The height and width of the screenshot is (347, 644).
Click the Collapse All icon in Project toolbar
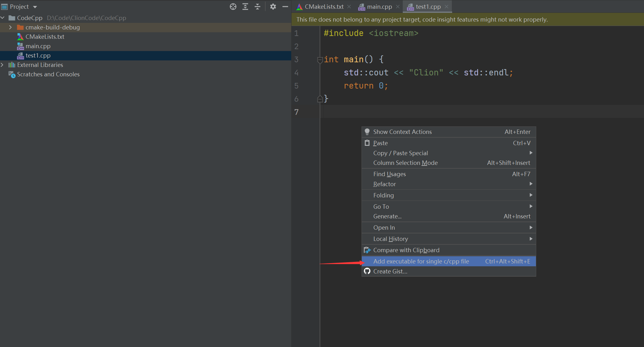[257, 7]
